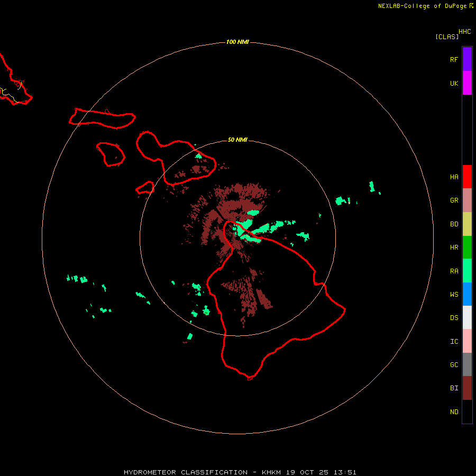Click the 13:51 timestamp

tap(345, 472)
